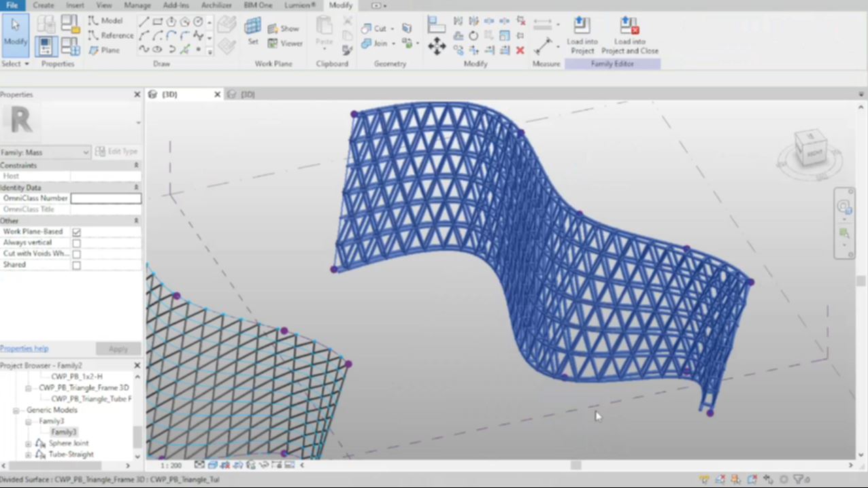Screen dimensions: 868x488
Task: Open the Properties help link
Action: point(24,349)
